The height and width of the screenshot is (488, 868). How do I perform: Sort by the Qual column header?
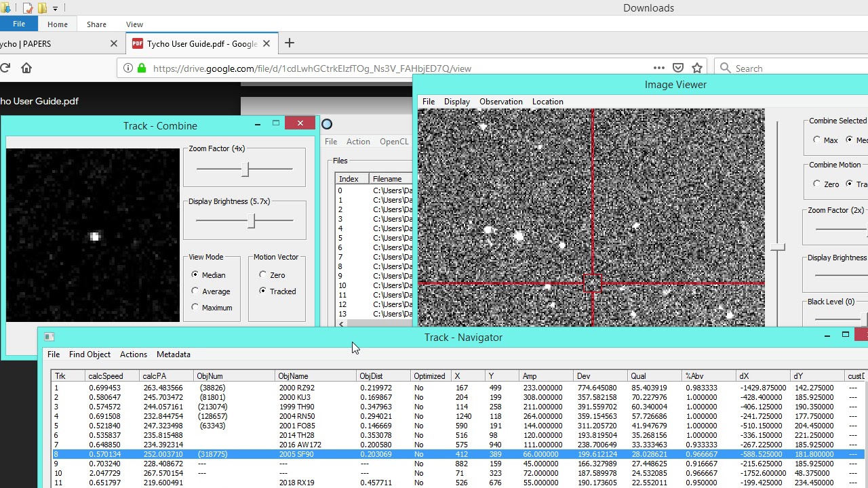(655, 376)
